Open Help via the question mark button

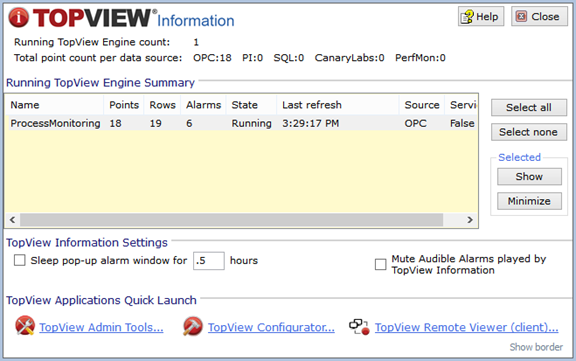480,17
